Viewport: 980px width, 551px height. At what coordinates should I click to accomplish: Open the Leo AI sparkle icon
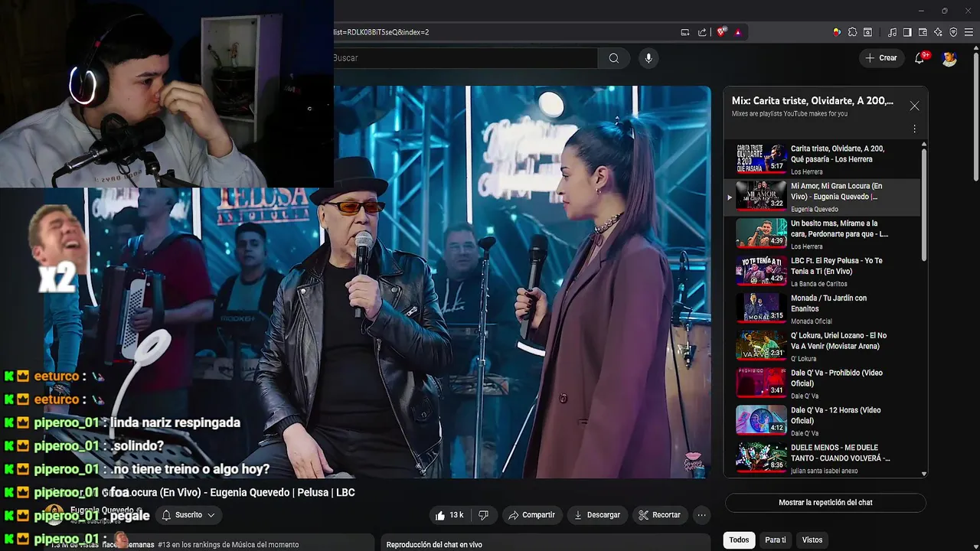(x=938, y=32)
